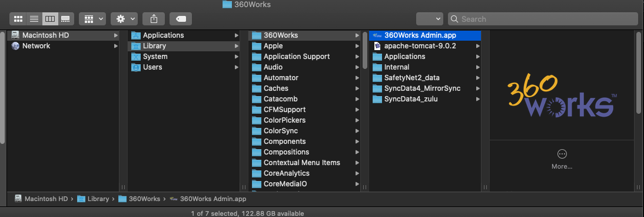Click Library in the path bar
This screenshot has height=217, width=644.
(x=93, y=199)
